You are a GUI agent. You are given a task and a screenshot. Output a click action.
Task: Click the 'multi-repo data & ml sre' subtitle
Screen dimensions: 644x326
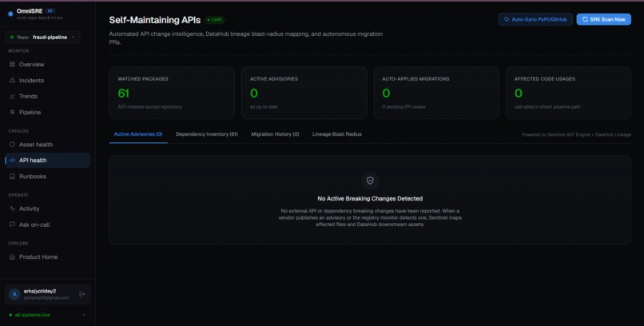coord(39,18)
